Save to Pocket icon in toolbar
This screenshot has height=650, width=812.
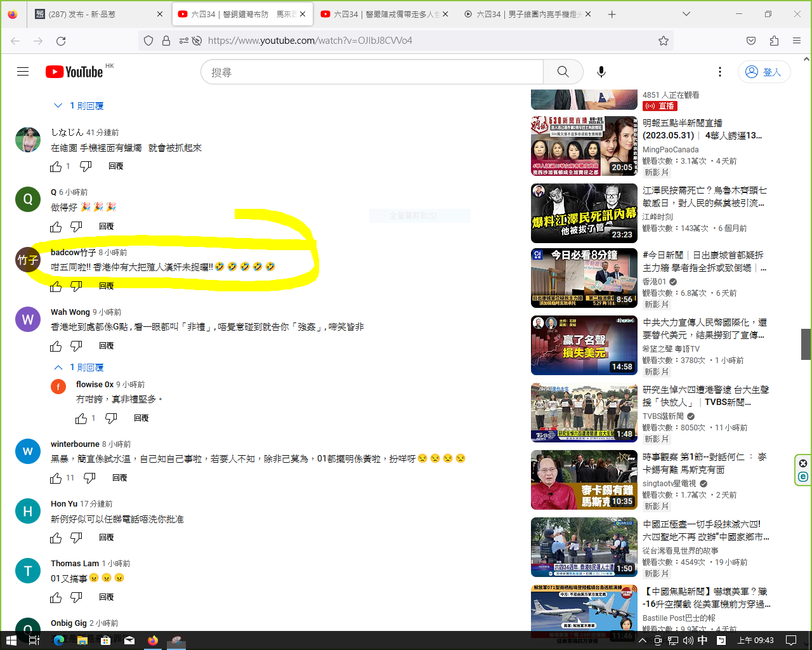(x=751, y=41)
